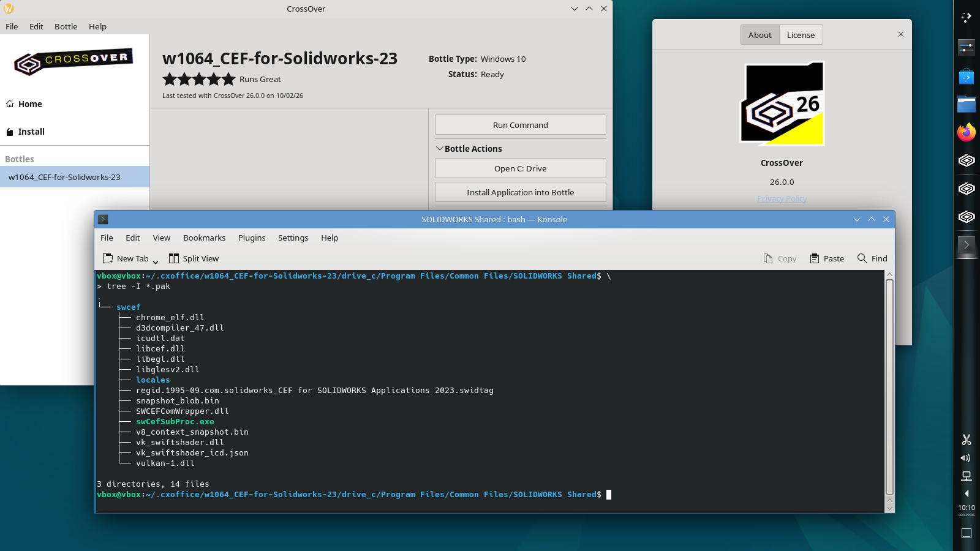This screenshot has width=980, height=551.
Task: Click the Split View icon in Konsole
Action: click(x=174, y=258)
